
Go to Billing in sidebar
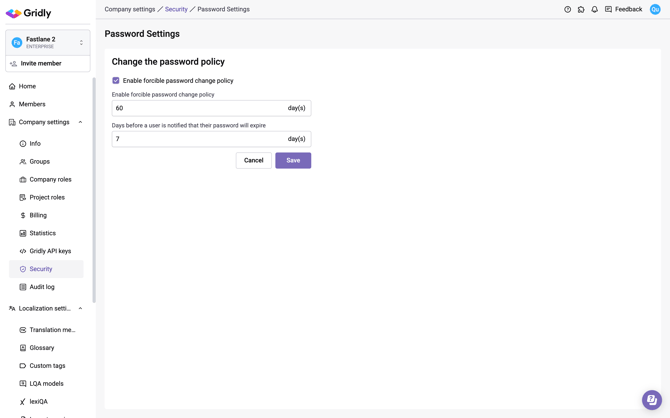[x=38, y=215]
